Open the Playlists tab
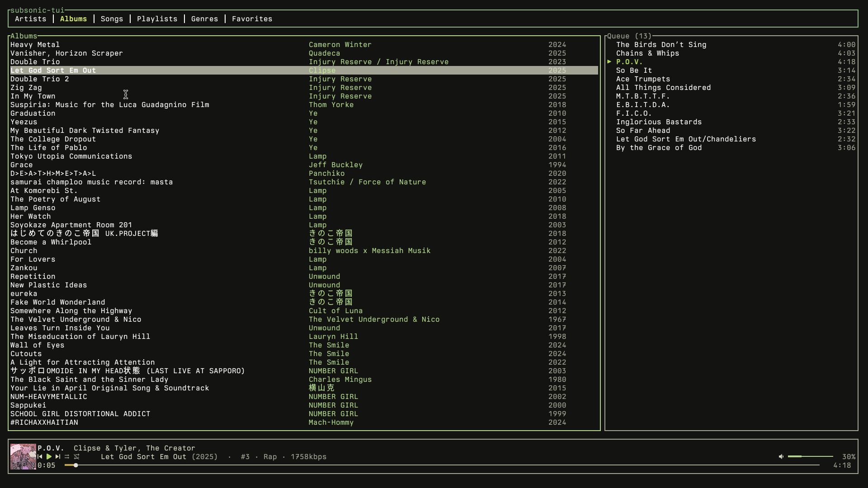This screenshot has height=488, width=868. [157, 19]
